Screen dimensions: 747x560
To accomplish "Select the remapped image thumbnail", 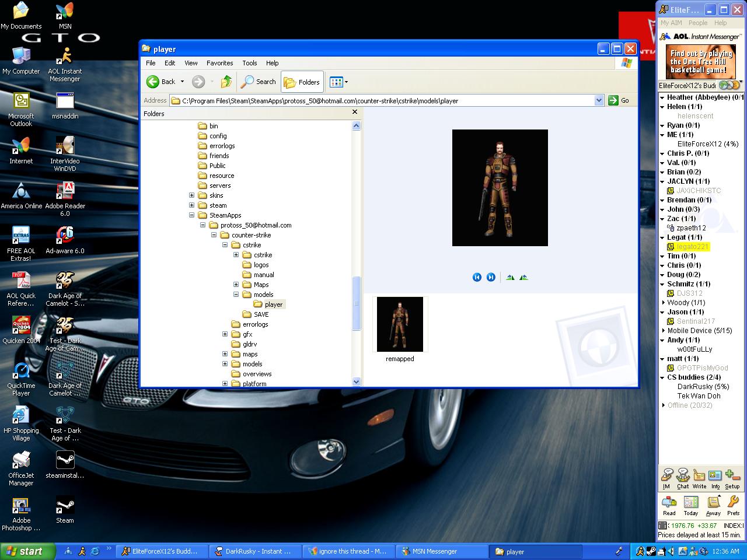I will tap(400, 324).
